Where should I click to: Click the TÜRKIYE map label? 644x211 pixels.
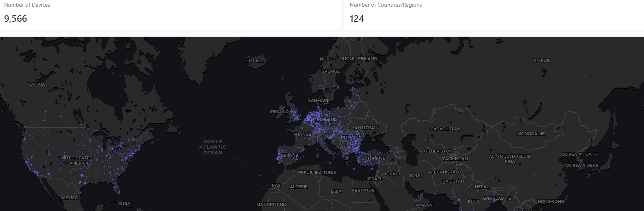376,158
